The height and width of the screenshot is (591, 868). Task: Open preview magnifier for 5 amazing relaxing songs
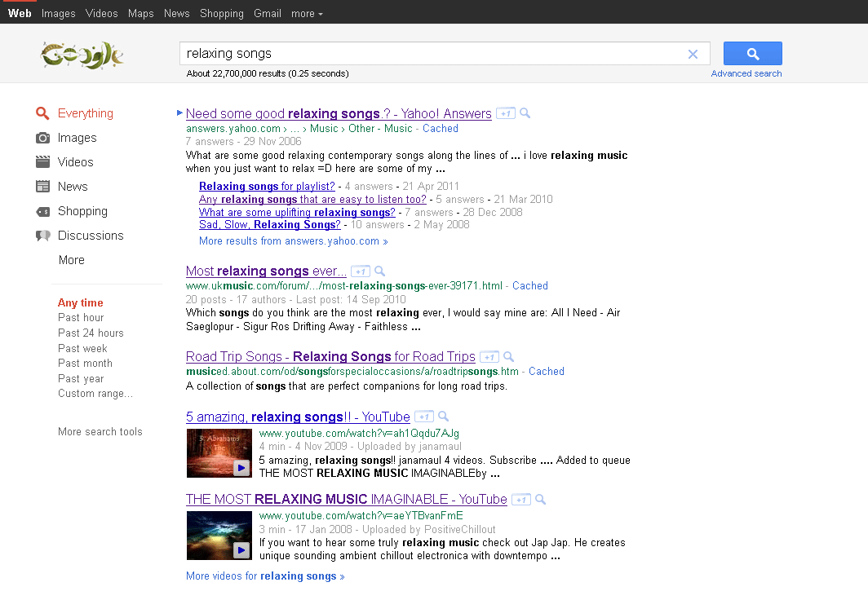pyautogui.click(x=444, y=416)
